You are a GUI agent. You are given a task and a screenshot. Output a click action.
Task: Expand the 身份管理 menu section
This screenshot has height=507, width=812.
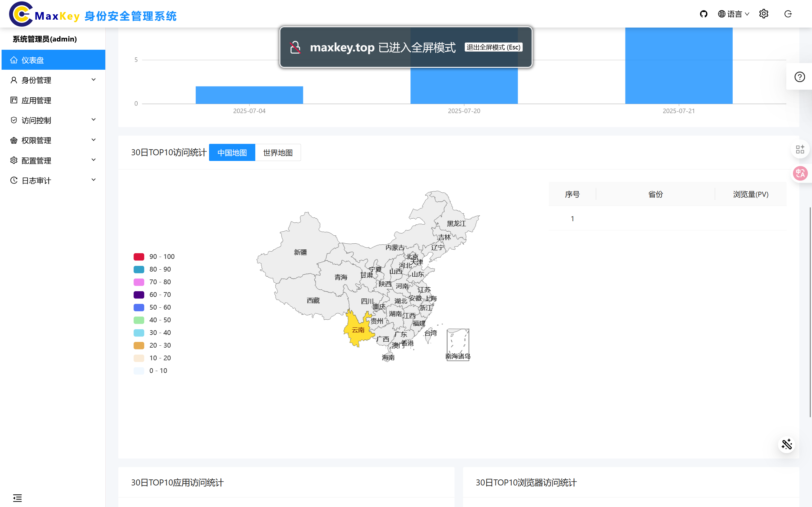pos(37,80)
